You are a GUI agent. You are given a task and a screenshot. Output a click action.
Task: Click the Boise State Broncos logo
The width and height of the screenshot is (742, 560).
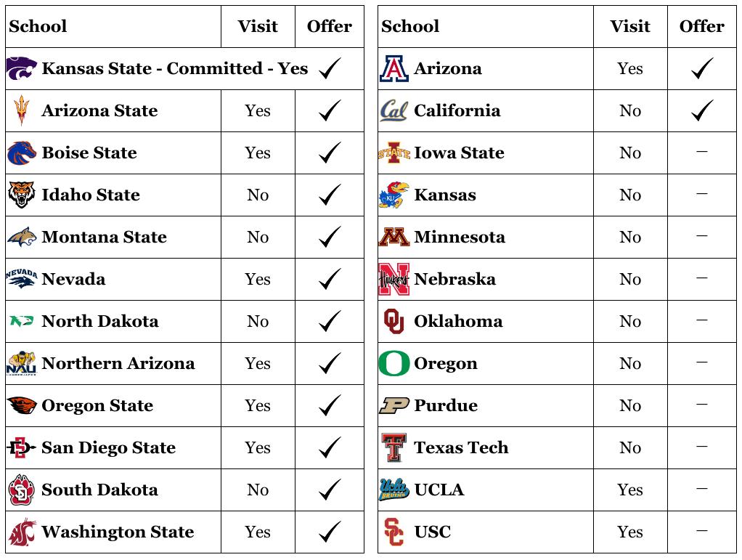pyautogui.click(x=22, y=153)
